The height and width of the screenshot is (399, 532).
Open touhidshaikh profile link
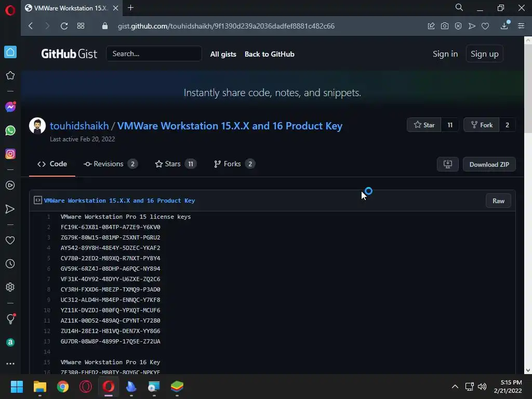coord(79,126)
